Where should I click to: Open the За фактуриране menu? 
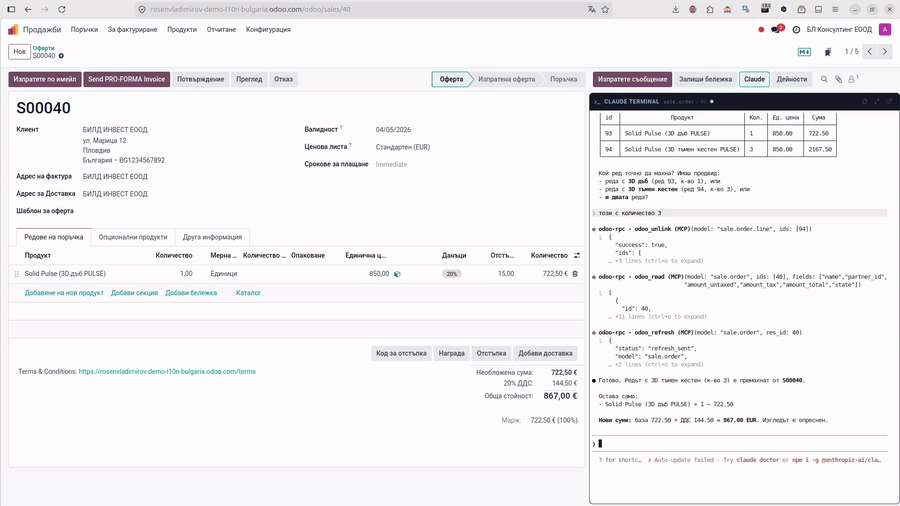132,29
